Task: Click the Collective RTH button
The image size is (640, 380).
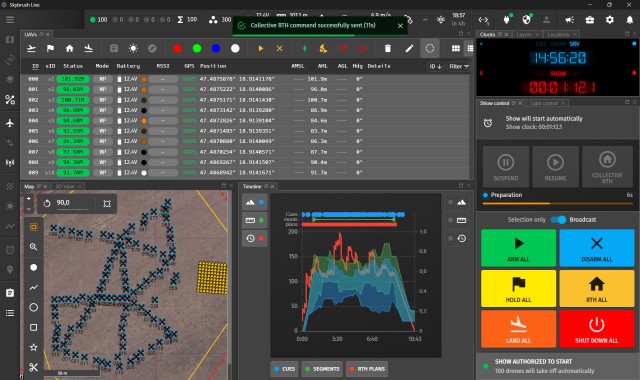Action: pos(607,167)
